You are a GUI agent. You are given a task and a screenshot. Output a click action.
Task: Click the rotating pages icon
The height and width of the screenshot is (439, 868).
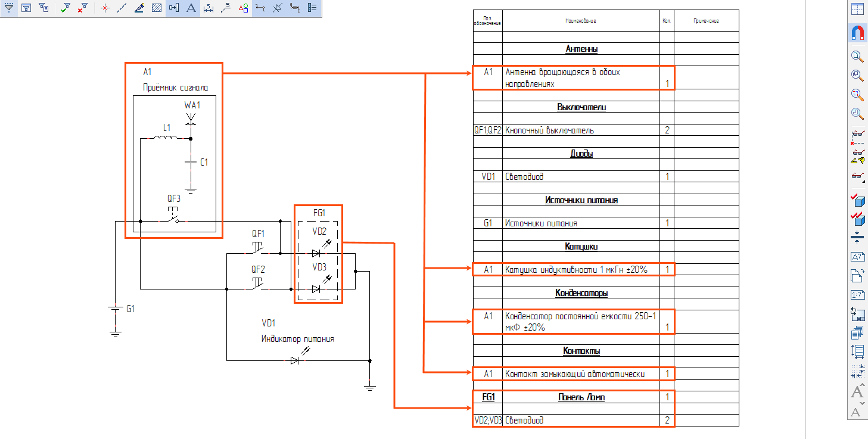click(857, 275)
